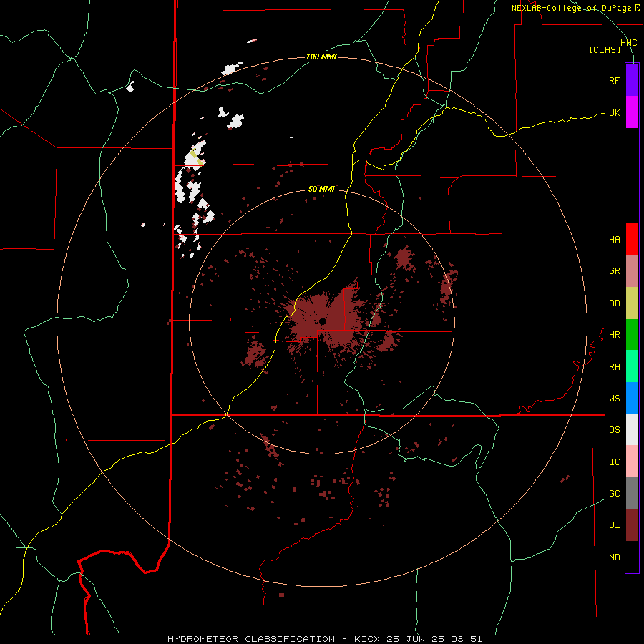Click the HA legend label
This screenshot has width=644, height=644.
tap(614, 239)
